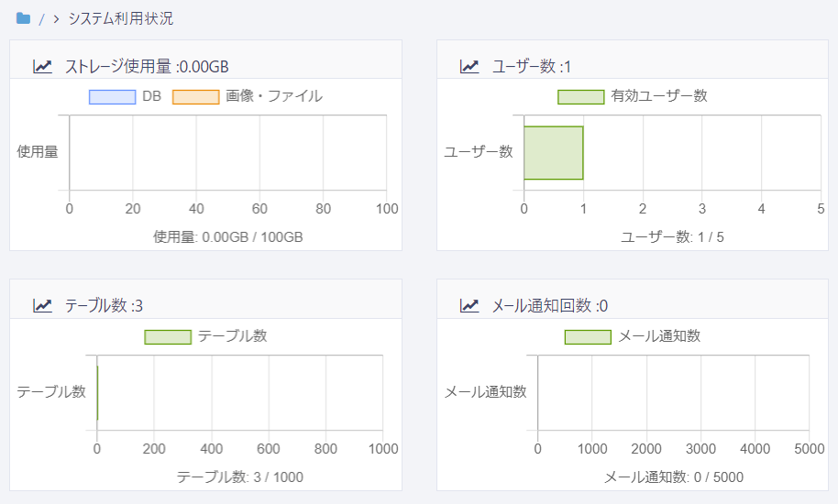This screenshot has width=838, height=504.
Task: Click the breadcrumb chevron separator
Action: (56, 19)
